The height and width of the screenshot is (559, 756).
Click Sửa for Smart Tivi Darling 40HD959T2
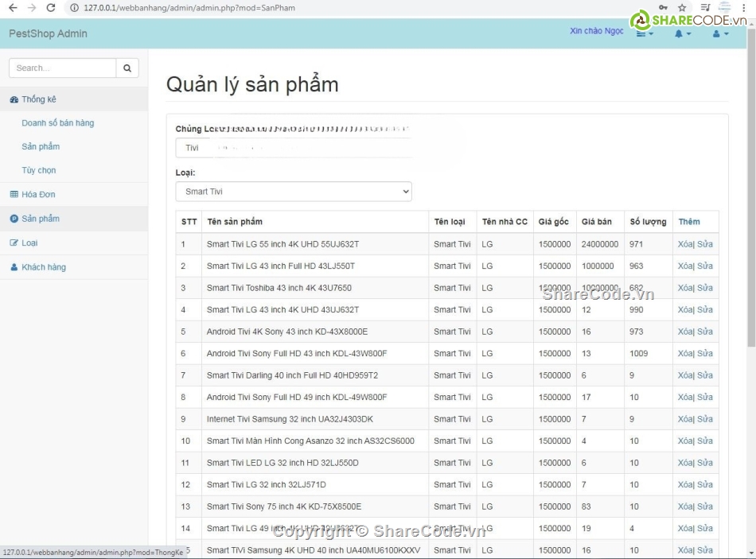(705, 375)
